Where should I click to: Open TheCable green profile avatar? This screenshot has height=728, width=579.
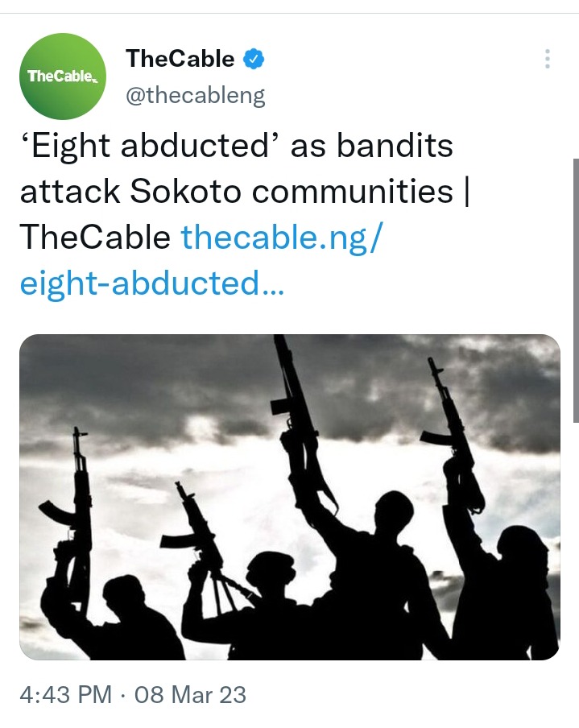pyautogui.click(x=63, y=77)
